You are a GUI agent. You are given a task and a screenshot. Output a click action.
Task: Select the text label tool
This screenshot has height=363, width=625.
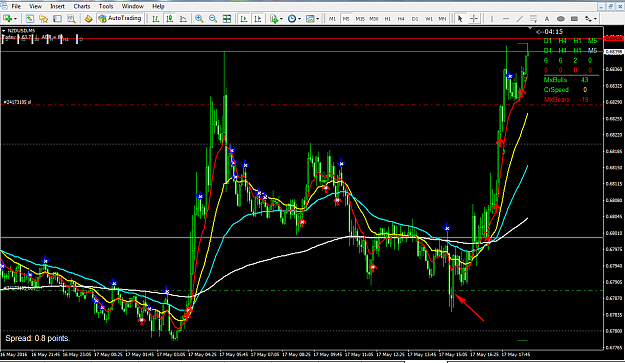point(547,19)
